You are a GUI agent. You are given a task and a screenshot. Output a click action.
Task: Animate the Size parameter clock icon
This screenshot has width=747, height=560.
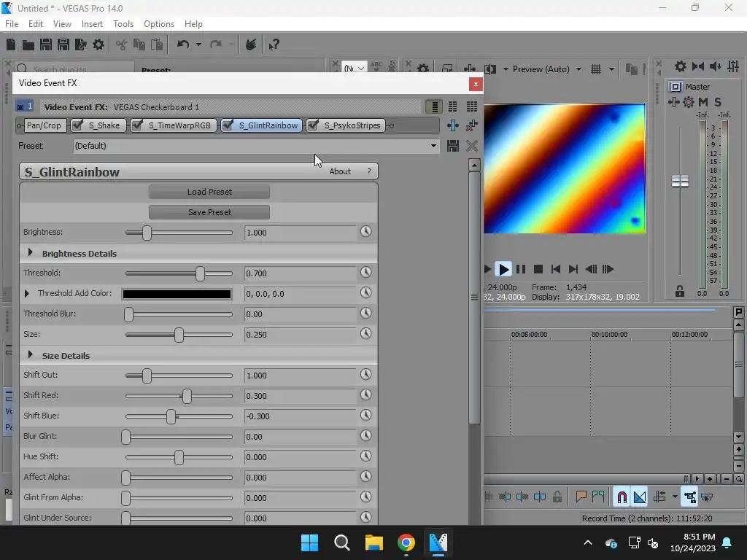point(365,333)
